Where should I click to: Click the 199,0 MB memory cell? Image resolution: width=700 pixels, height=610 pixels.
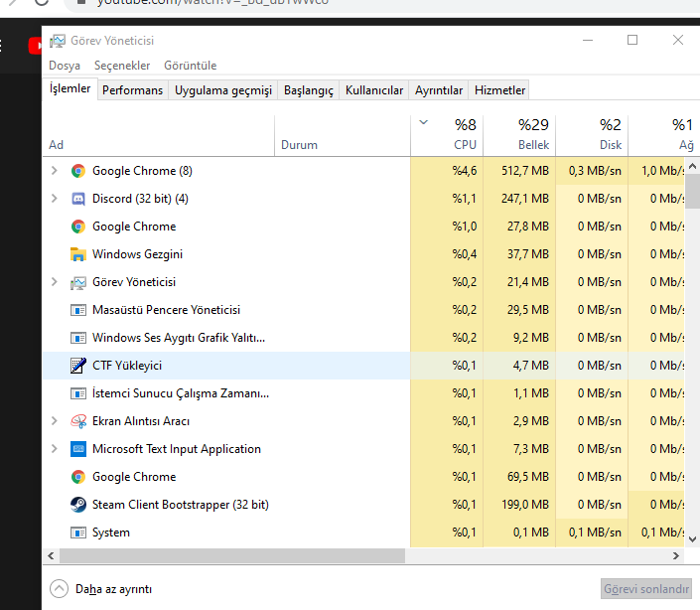pyautogui.click(x=519, y=505)
